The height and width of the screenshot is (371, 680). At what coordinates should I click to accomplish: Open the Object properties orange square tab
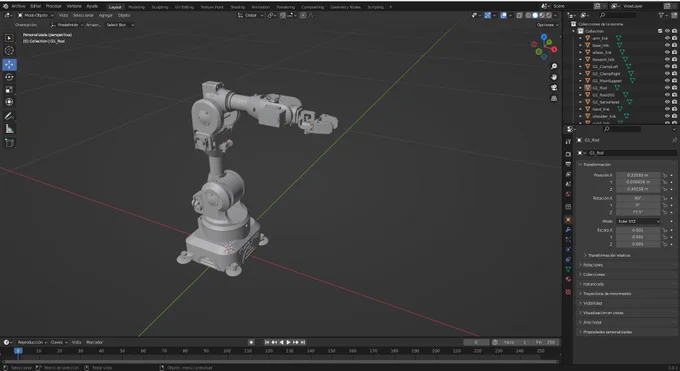(x=568, y=220)
